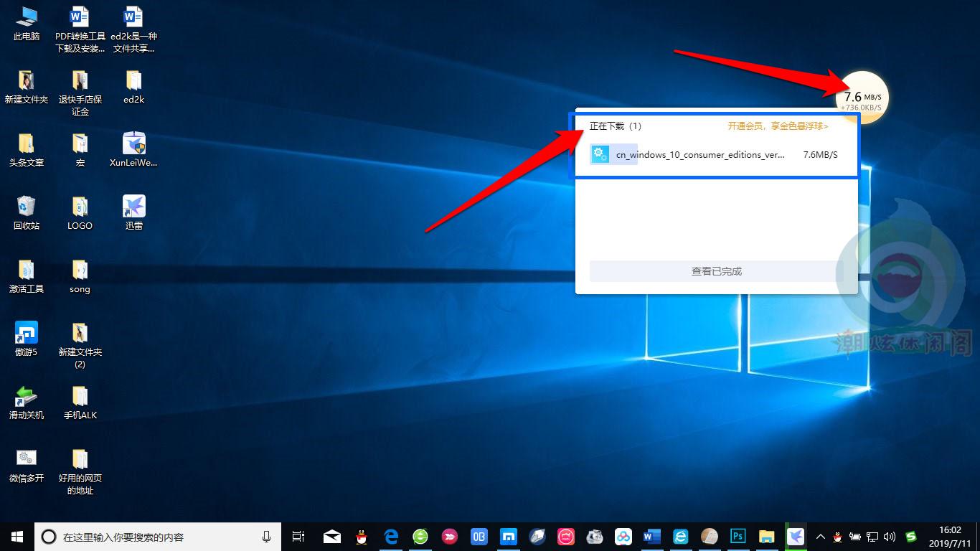Open the 微信多开 desktop icon
Image resolution: width=980 pixels, height=551 pixels.
27,465
